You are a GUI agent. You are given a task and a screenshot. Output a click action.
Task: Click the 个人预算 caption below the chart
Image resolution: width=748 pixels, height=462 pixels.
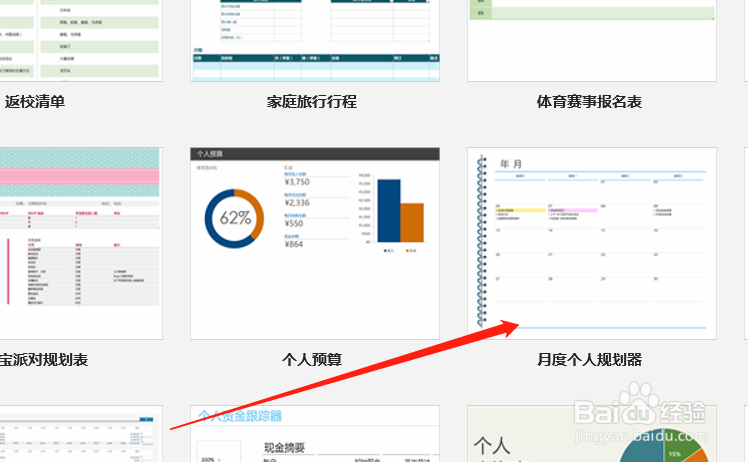[x=312, y=360]
